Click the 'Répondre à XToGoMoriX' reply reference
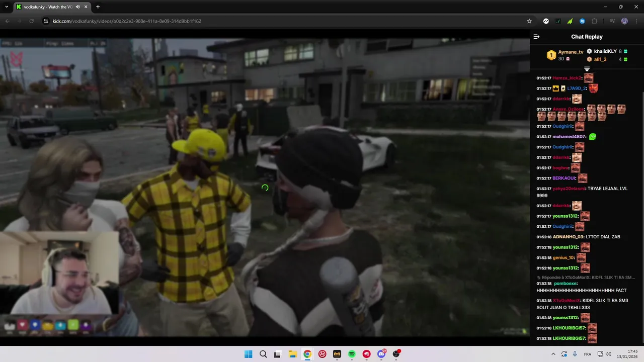 point(586,278)
